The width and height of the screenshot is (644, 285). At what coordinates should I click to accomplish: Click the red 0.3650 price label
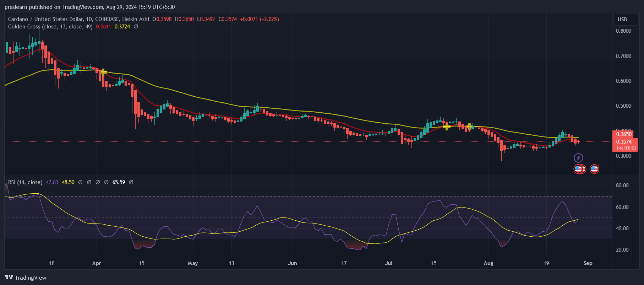pos(624,134)
